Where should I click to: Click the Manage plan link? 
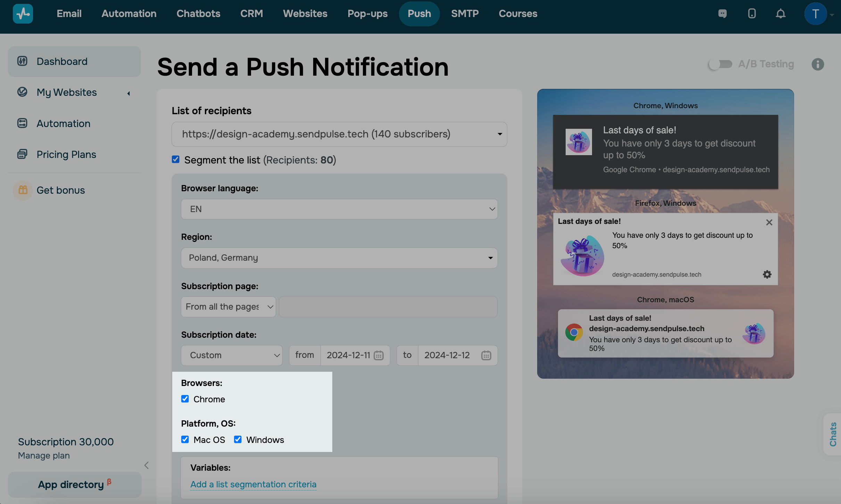pos(44,455)
